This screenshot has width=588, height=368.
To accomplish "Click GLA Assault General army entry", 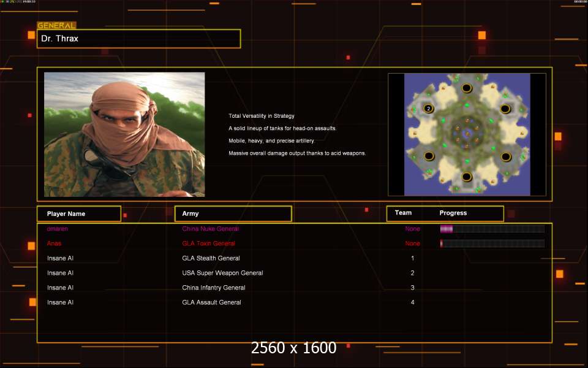I will pyautogui.click(x=211, y=302).
